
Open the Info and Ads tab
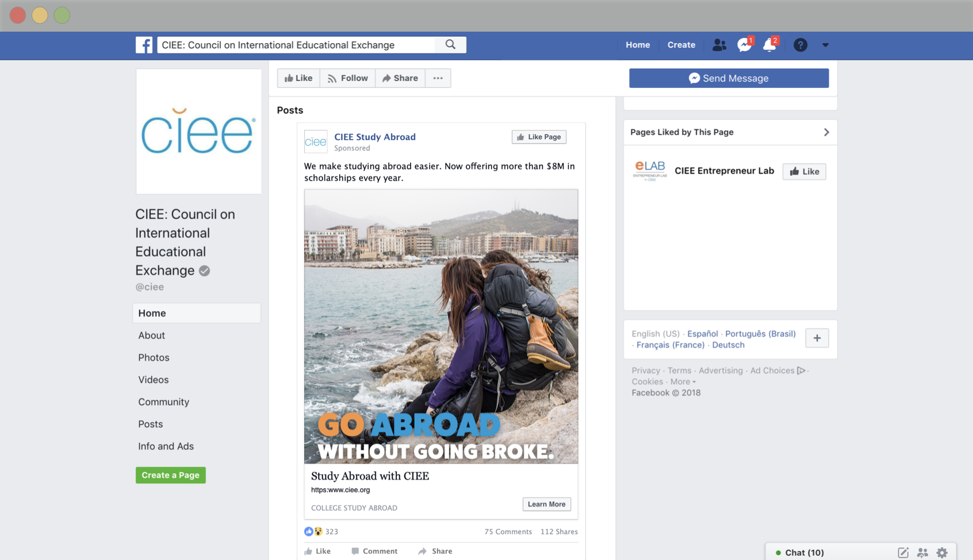point(166,446)
